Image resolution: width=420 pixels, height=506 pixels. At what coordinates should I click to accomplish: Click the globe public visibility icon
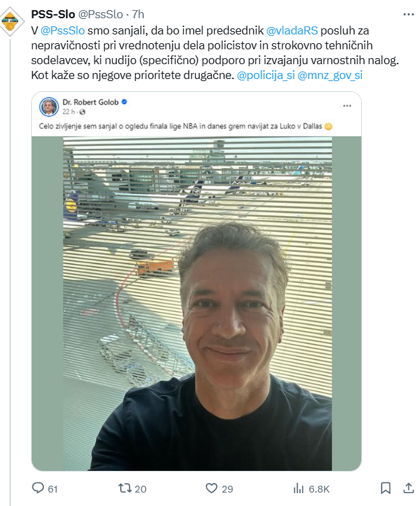(82, 112)
